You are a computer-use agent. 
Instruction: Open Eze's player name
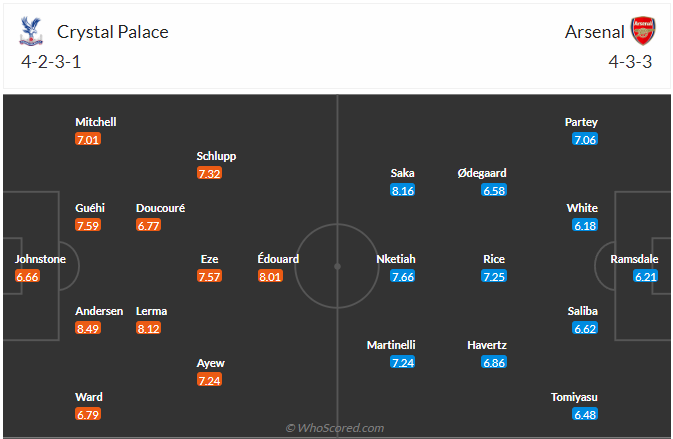point(209,259)
